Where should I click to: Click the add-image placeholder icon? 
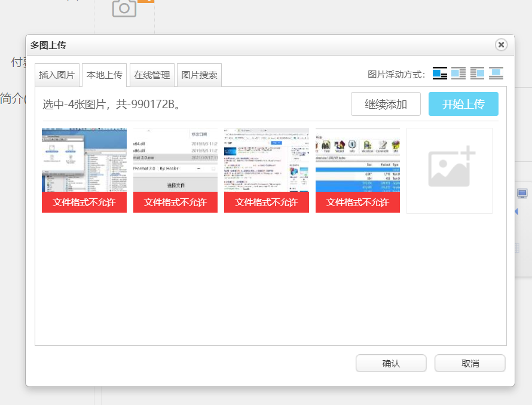pos(450,171)
